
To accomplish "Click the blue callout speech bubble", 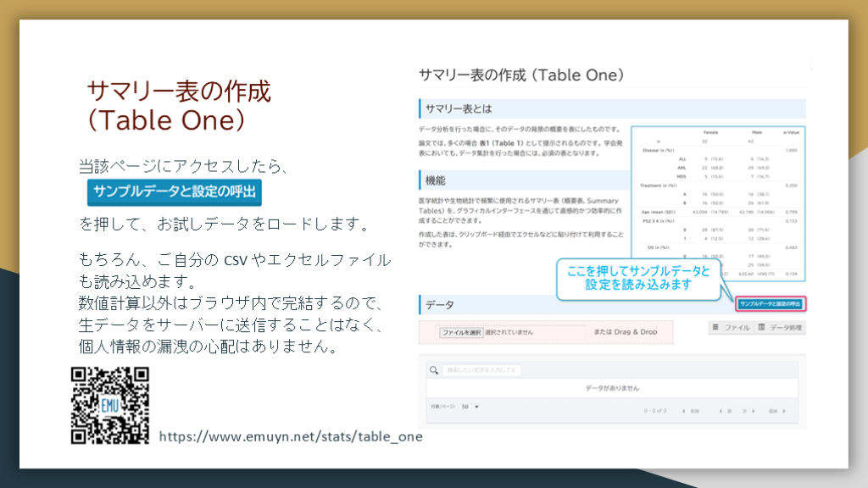I will point(637,278).
